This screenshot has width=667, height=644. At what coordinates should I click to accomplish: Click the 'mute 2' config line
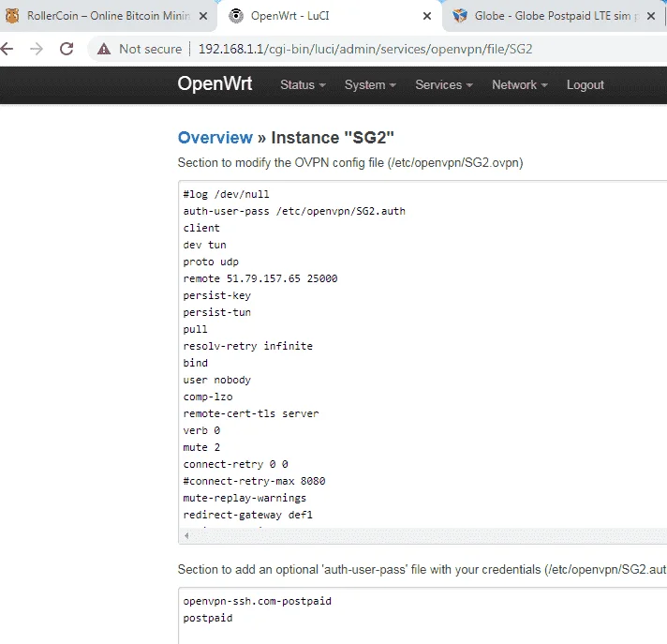pyautogui.click(x=201, y=447)
